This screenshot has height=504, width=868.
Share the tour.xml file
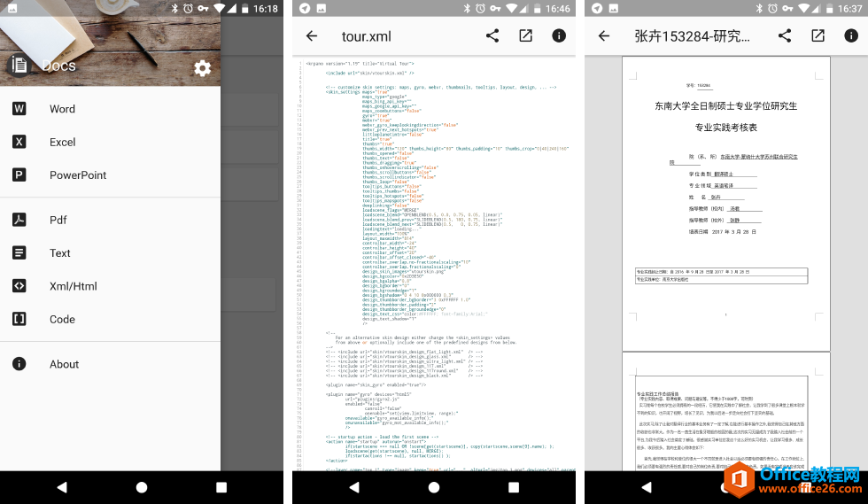click(x=492, y=36)
